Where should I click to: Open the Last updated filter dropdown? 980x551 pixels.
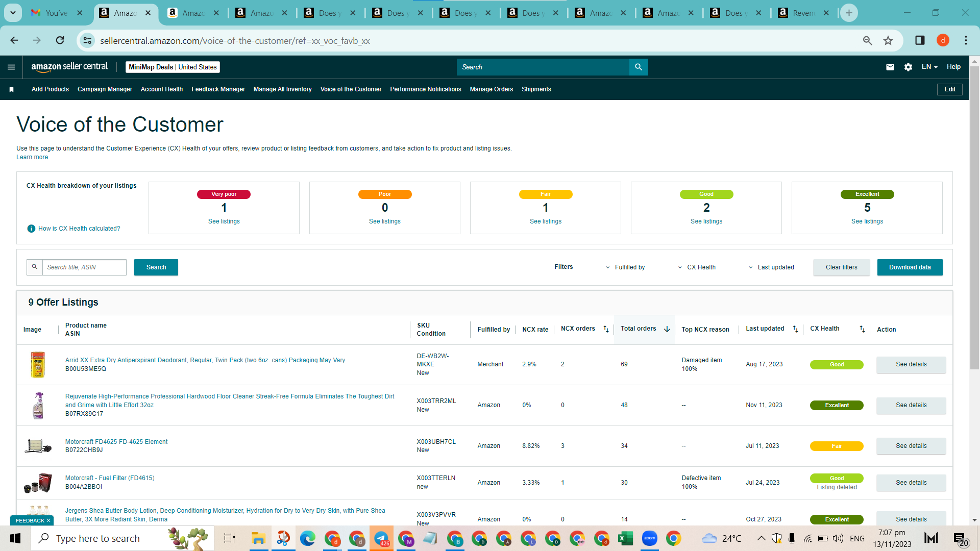click(771, 267)
